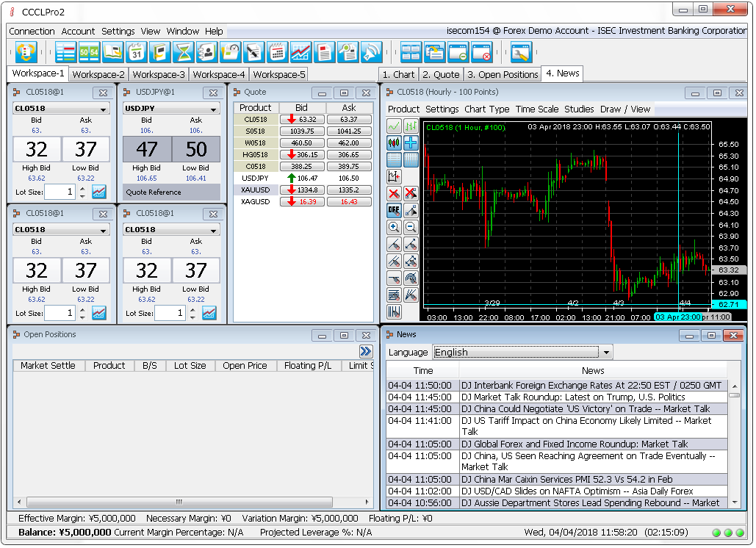The width and height of the screenshot is (756, 548).
Task: Open the chart toolbar icon with red line
Action: 301,52
